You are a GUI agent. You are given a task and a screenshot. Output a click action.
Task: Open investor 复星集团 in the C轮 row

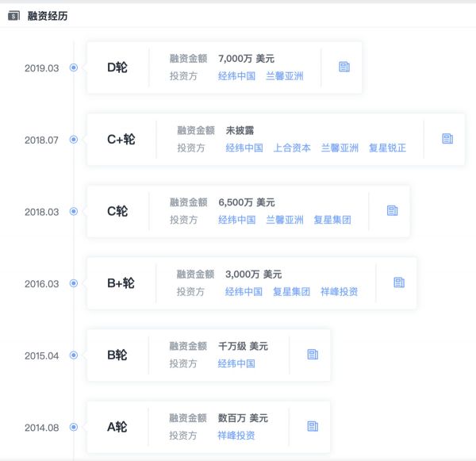(332, 220)
